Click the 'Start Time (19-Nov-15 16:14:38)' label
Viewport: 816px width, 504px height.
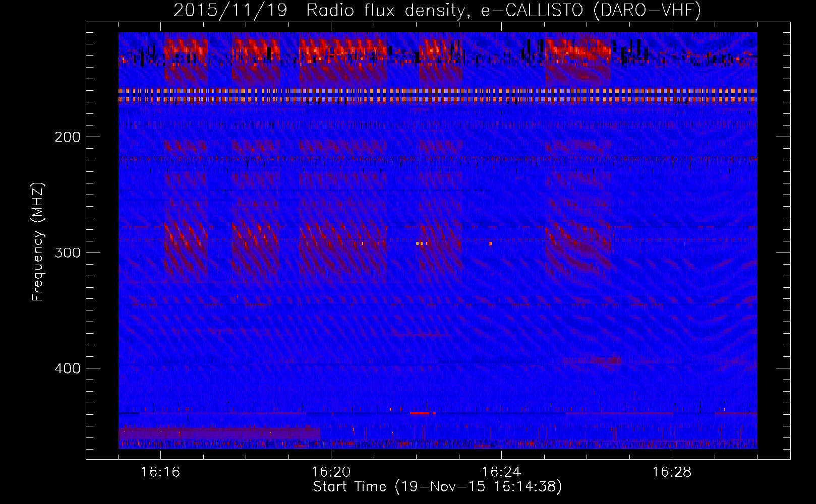tap(437, 487)
